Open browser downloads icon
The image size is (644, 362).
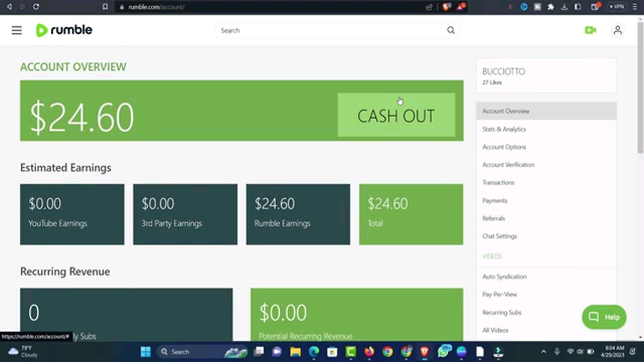[x=564, y=7]
